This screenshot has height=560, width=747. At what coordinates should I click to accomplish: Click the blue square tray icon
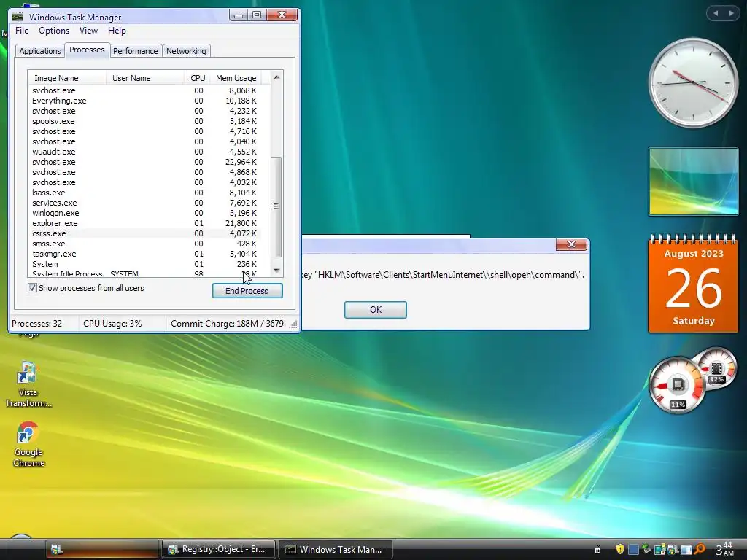click(633, 549)
